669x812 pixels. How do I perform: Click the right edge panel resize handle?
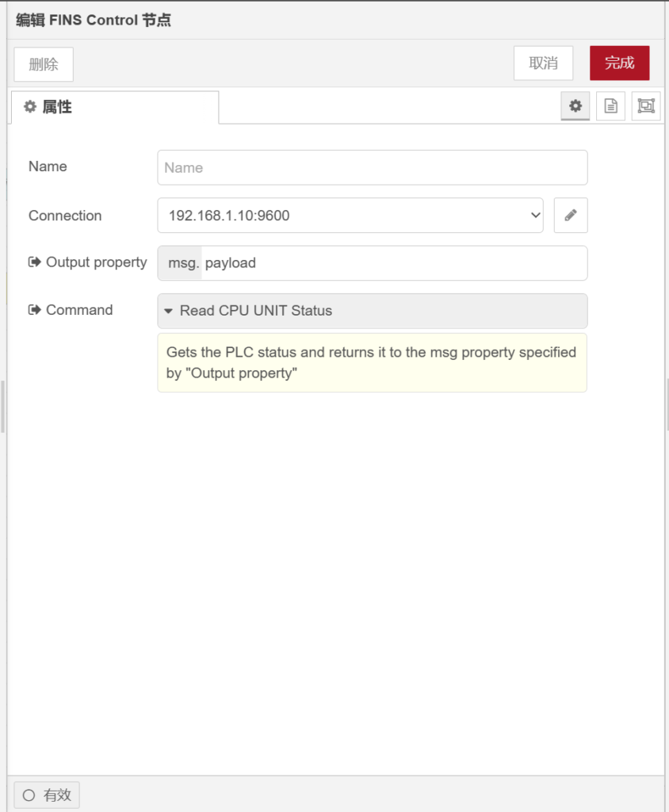[667, 404]
